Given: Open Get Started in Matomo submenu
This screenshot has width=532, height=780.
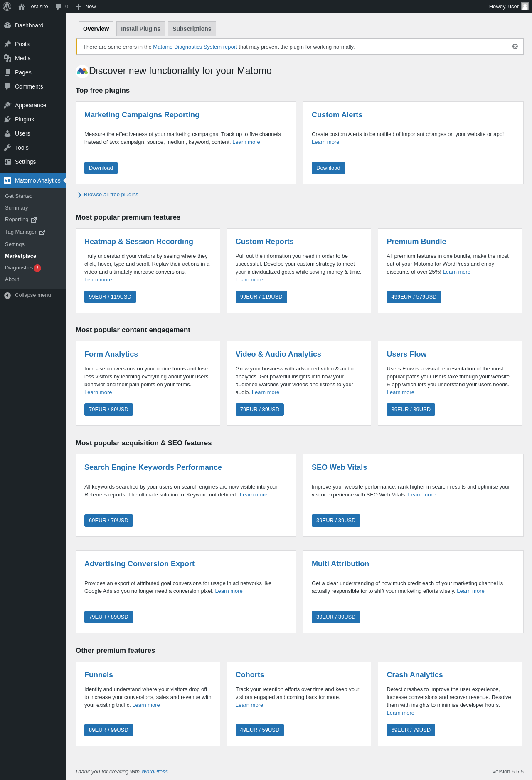Looking at the screenshot, I should 19,196.
